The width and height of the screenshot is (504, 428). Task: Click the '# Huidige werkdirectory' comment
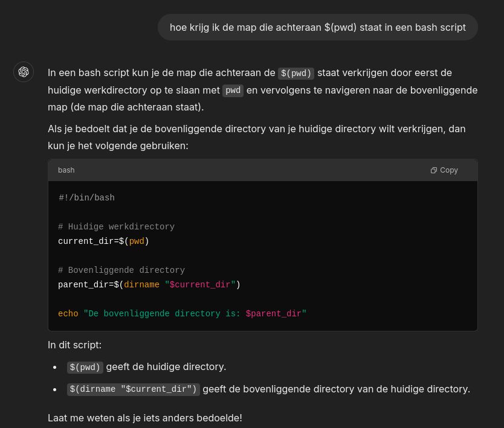pyautogui.click(x=117, y=227)
